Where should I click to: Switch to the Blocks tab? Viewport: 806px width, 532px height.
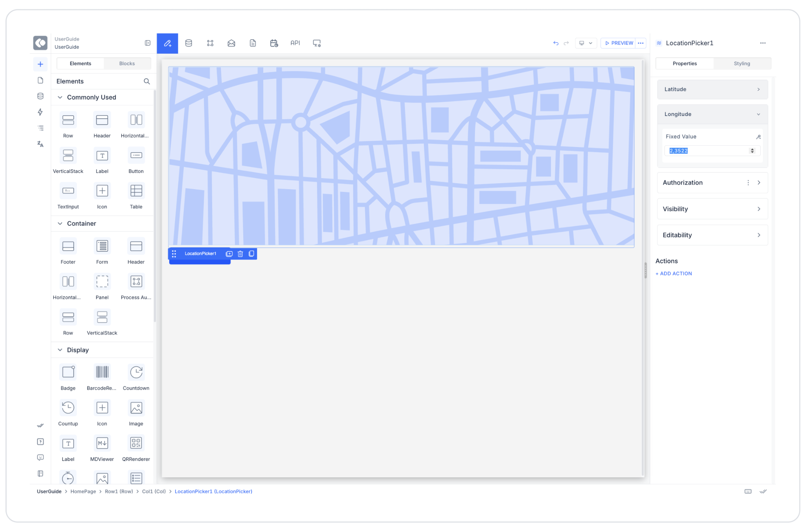pos(127,64)
